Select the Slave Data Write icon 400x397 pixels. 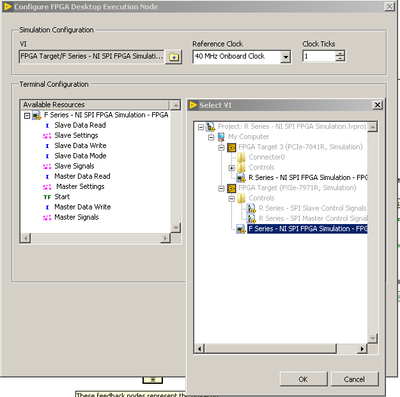click(x=47, y=146)
